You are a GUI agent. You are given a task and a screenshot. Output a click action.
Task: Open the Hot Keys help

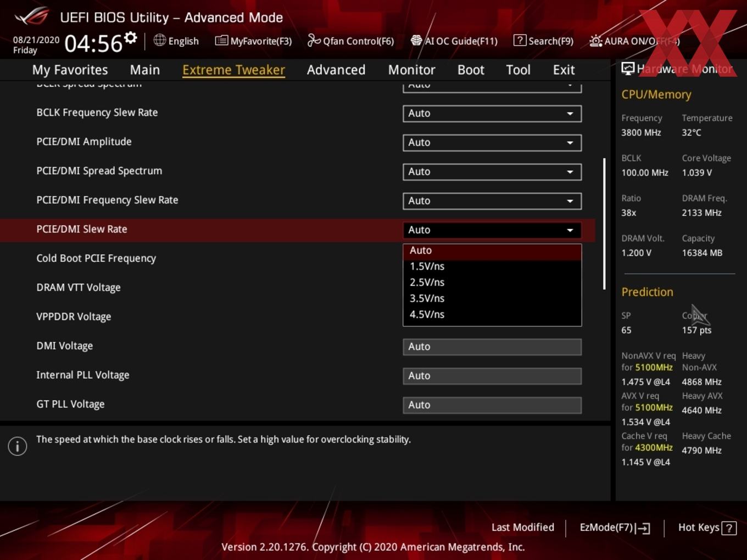tap(707, 528)
